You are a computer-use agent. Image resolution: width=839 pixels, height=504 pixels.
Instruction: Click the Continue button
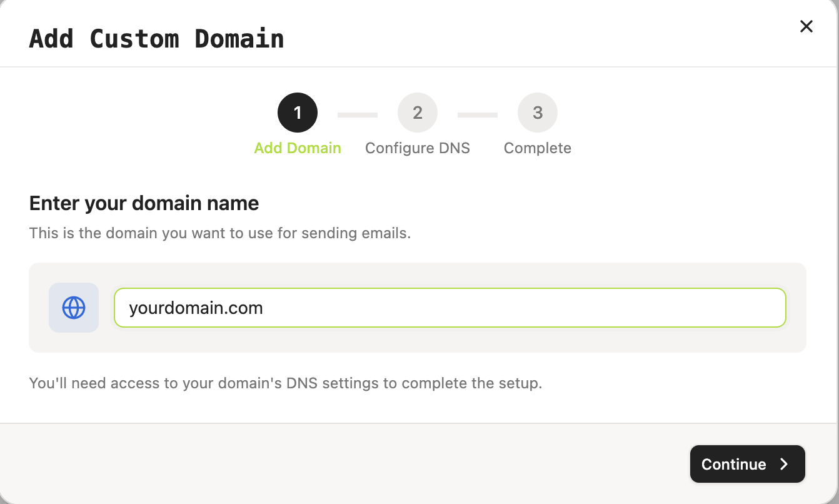(747, 464)
